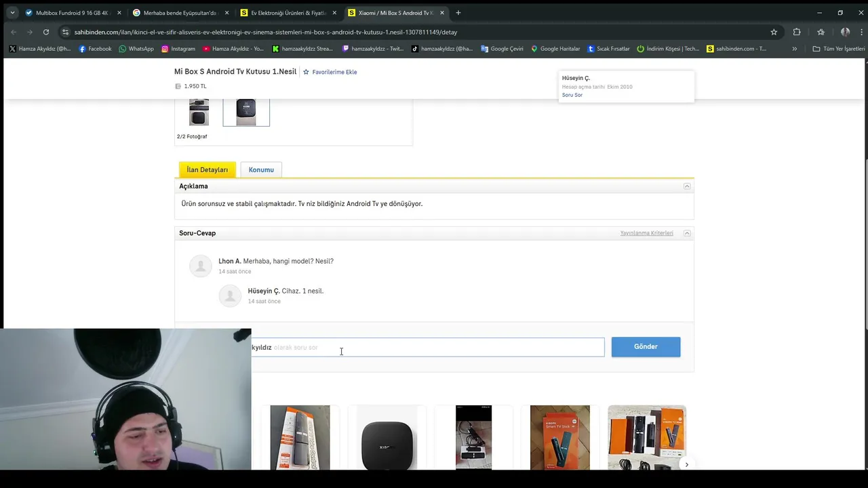868x488 pixels.
Task: Add listing to favorites via Favorilerime Ekle
Action: coord(330,72)
